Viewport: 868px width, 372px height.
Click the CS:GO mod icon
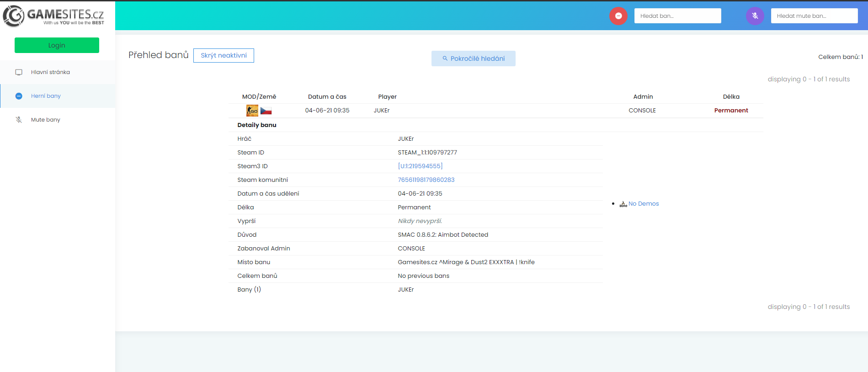[252, 111]
